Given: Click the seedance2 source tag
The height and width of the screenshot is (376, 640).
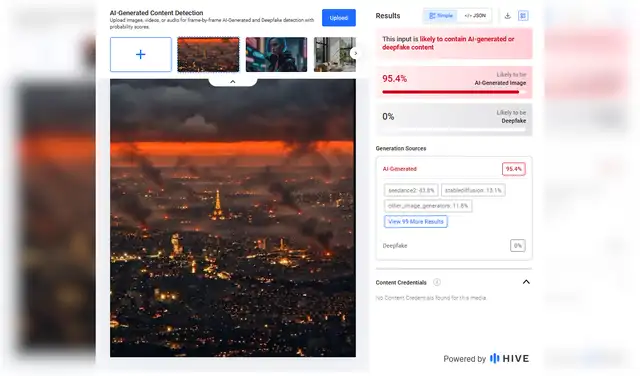Looking at the screenshot, I should pyautogui.click(x=411, y=190).
